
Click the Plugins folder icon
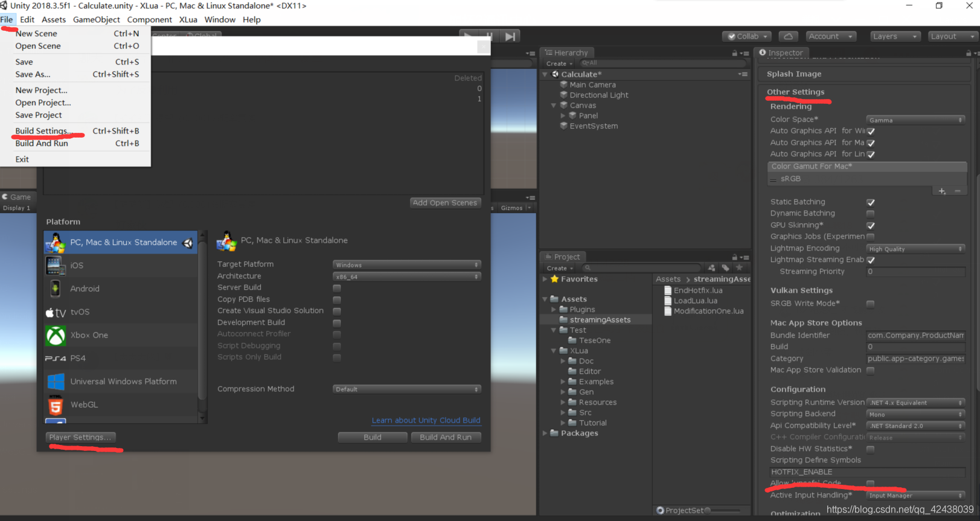[x=563, y=309]
